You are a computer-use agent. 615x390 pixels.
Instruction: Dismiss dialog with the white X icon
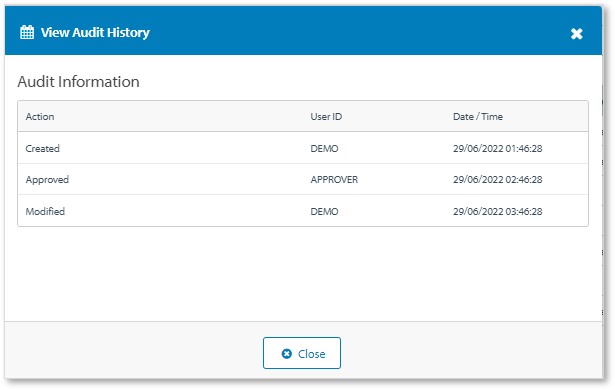click(576, 34)
